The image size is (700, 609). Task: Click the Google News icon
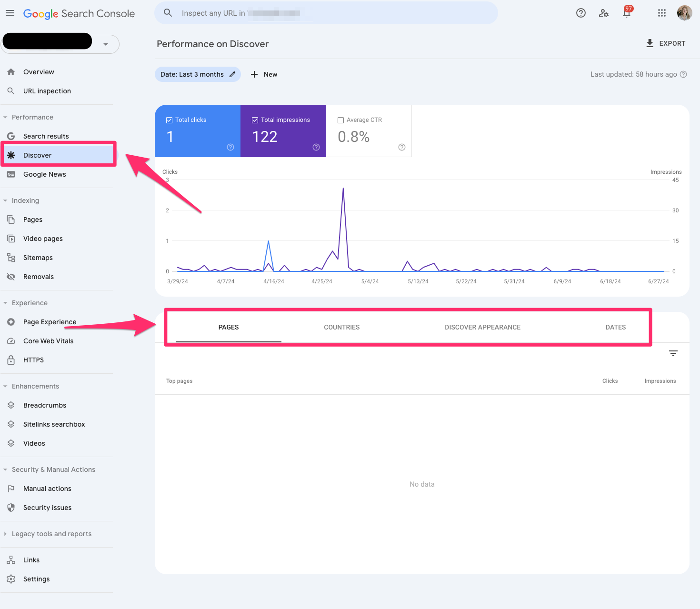click(11, 174)
